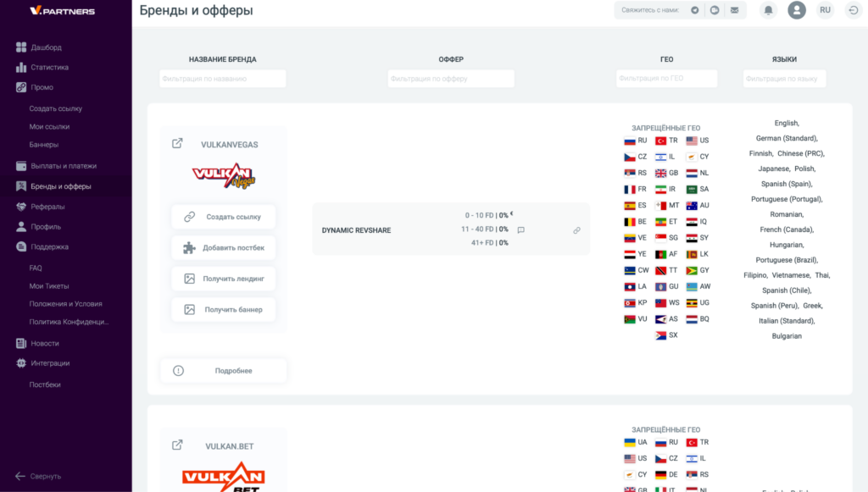The height and width of the screenshot is (492, 868).
Task: Click the Промо link icon
Action: pyautogui.click(x=21, y=87)
